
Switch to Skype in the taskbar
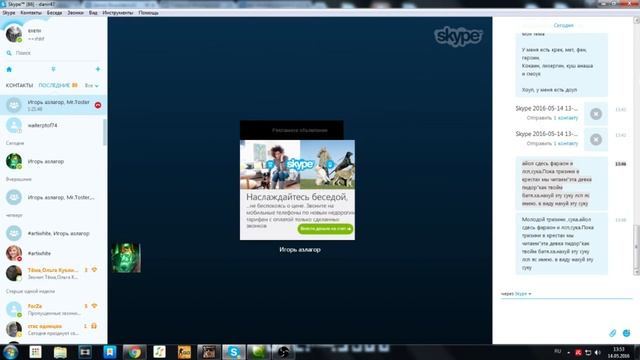click(x=234, y=352)
